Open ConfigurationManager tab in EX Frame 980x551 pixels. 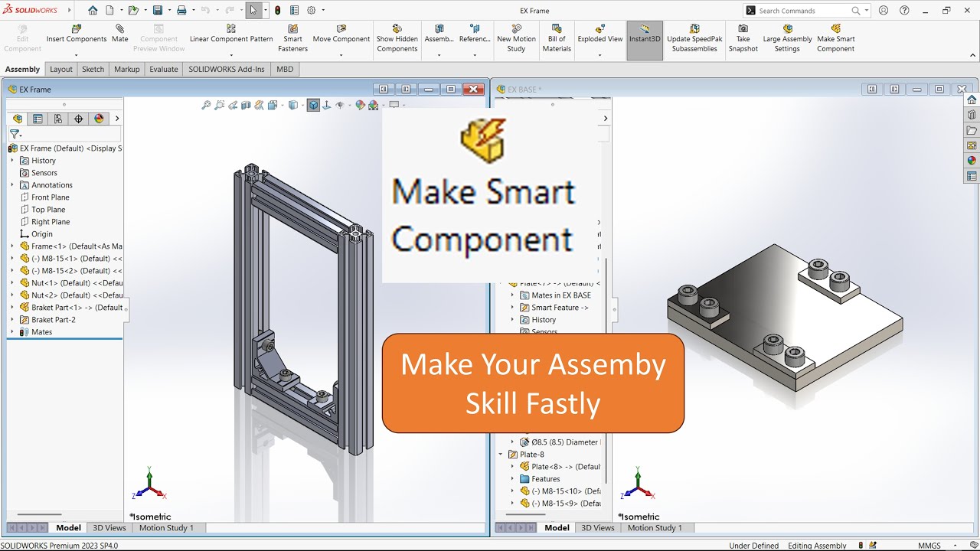(x=58, y=119)
